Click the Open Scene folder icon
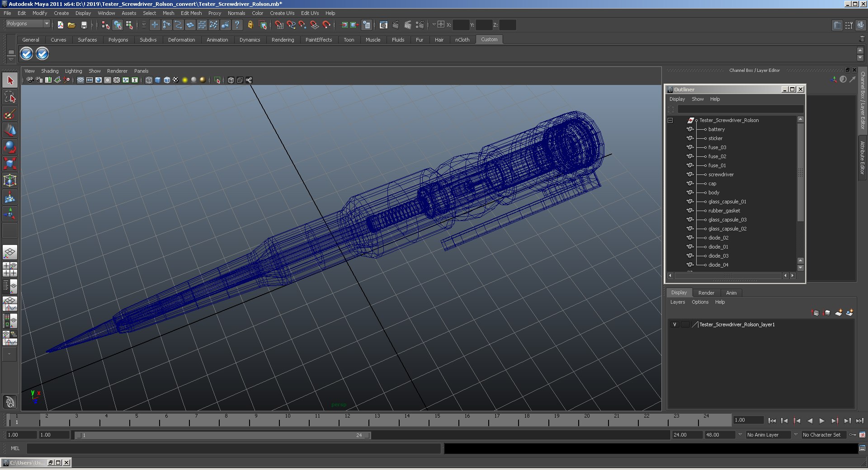This screenshot has width=868, height=470. click(x=71, y=25)
